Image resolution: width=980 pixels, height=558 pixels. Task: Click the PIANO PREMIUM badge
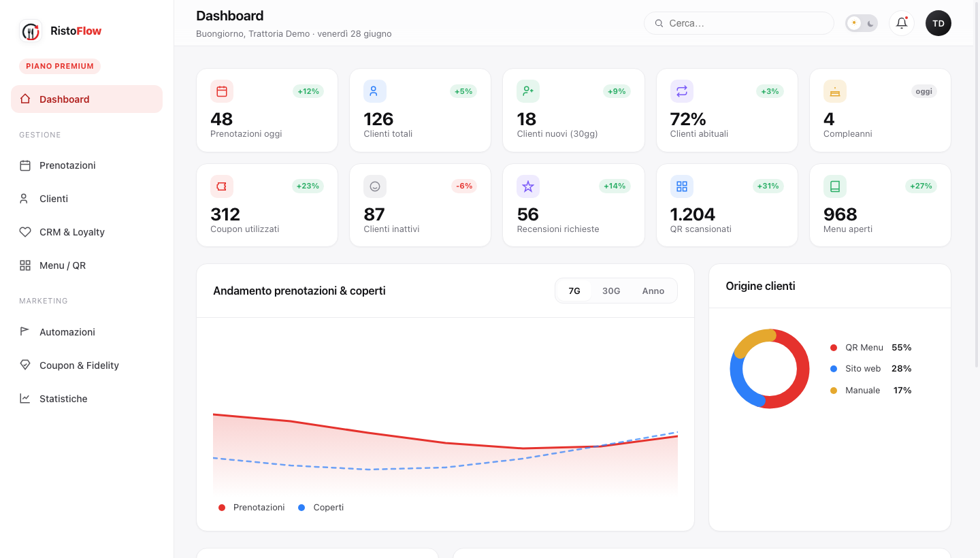pyautogui.click(x=60, y=66)
